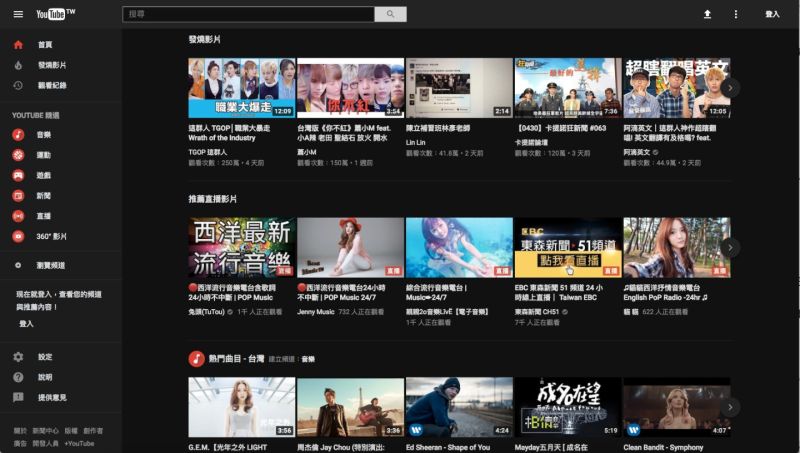Viewport: 800px width, 453px height.
Task: Click the 熱門曲目 - 台灣 music note icon
Action: pyautogui.click(x=196, y=359)
